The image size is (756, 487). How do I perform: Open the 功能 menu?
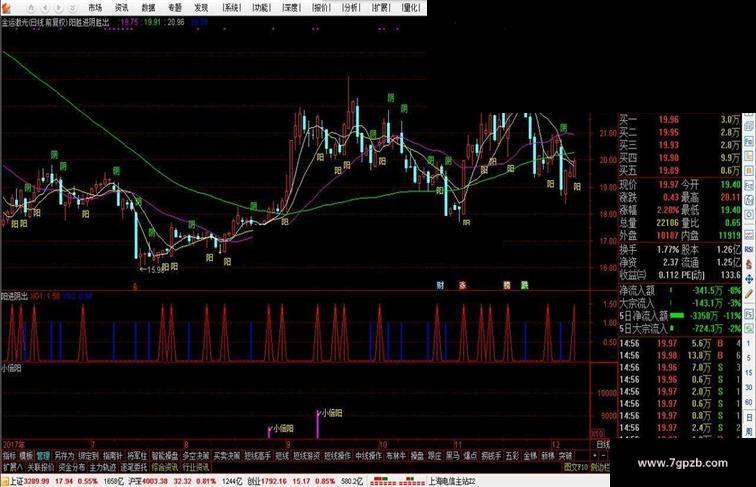click(x=262, y=8)
